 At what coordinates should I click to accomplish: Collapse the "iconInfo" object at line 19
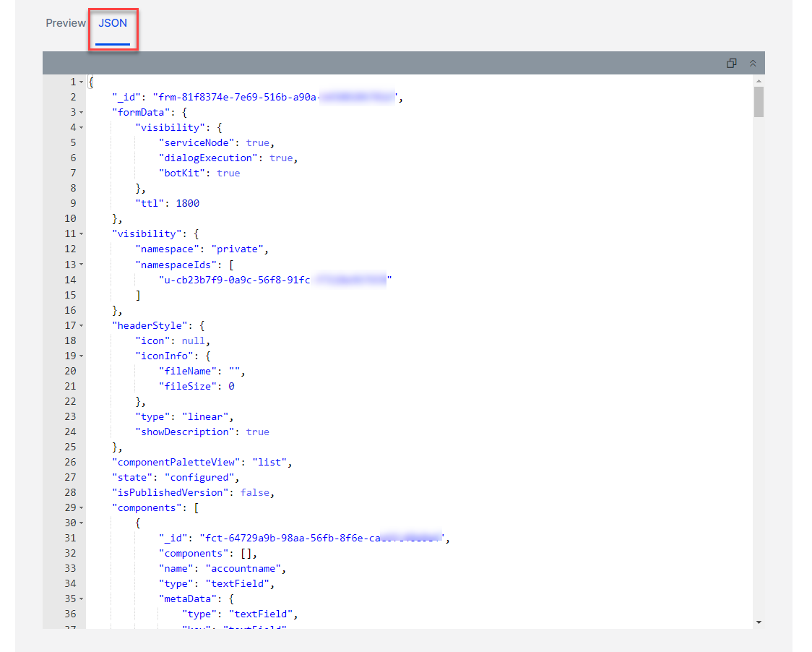tap(81, 356)
